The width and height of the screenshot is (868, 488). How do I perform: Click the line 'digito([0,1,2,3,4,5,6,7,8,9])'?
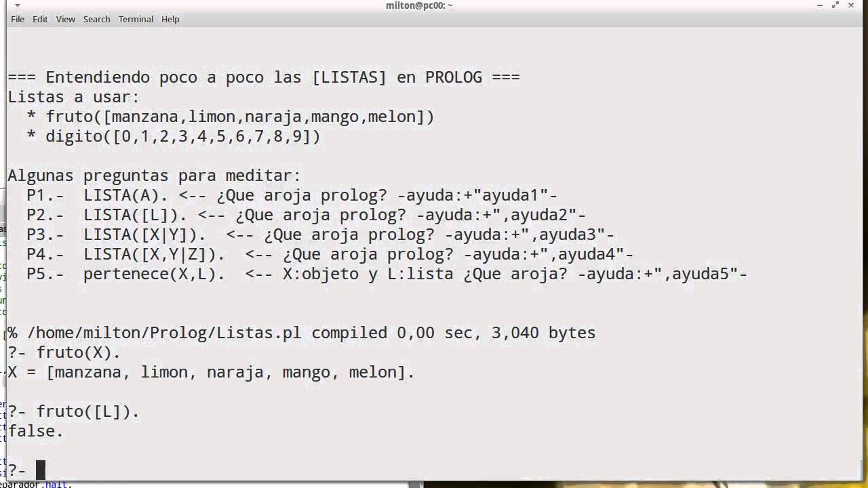[183, 136]
